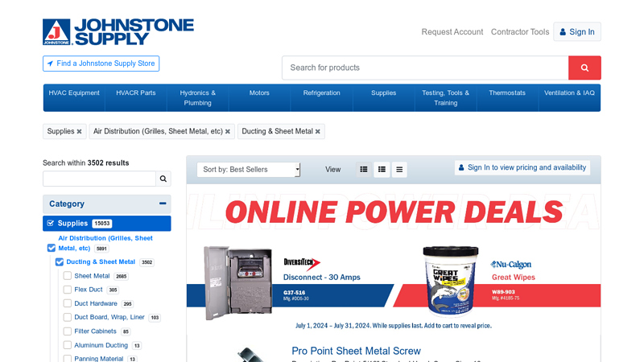Click the Disconnect 30 Amps product image
Image resolution: width=644 pixels, height=362 pixels.
(x=237, y=283)
